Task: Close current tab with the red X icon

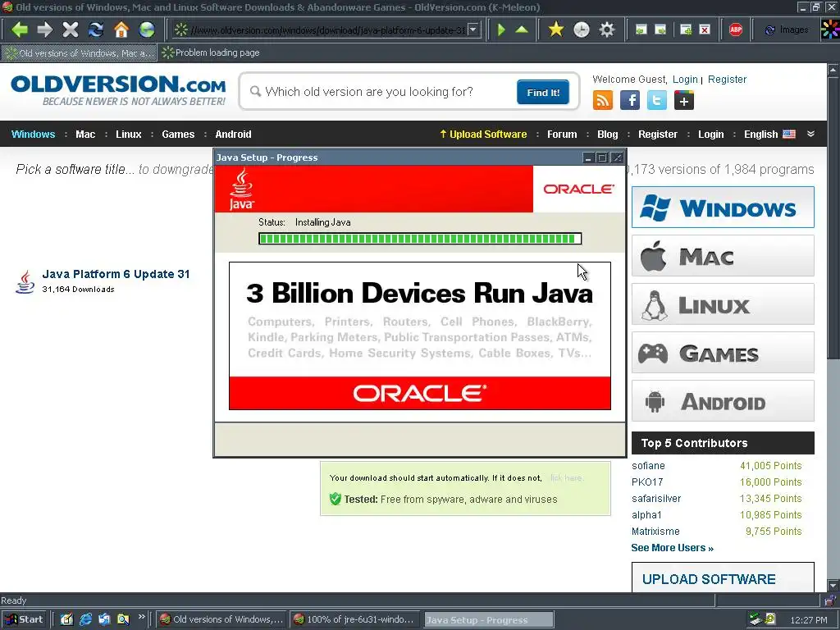Action: tap(705, 30)
